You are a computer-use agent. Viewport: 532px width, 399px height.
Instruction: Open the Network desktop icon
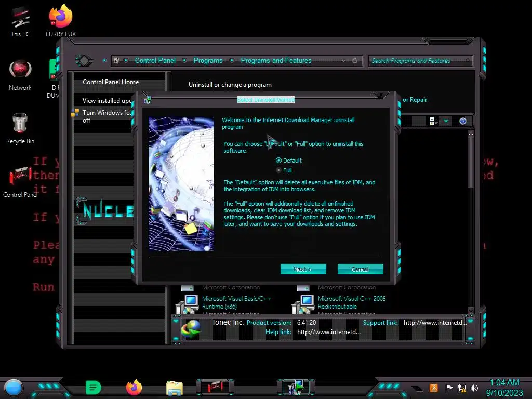point(20,75)
